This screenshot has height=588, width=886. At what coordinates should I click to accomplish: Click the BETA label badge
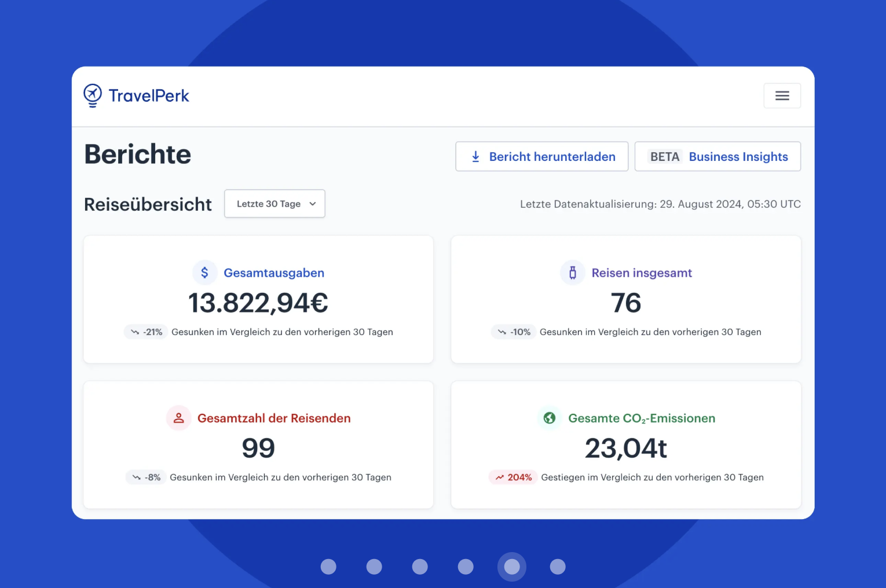click(665, 156)
